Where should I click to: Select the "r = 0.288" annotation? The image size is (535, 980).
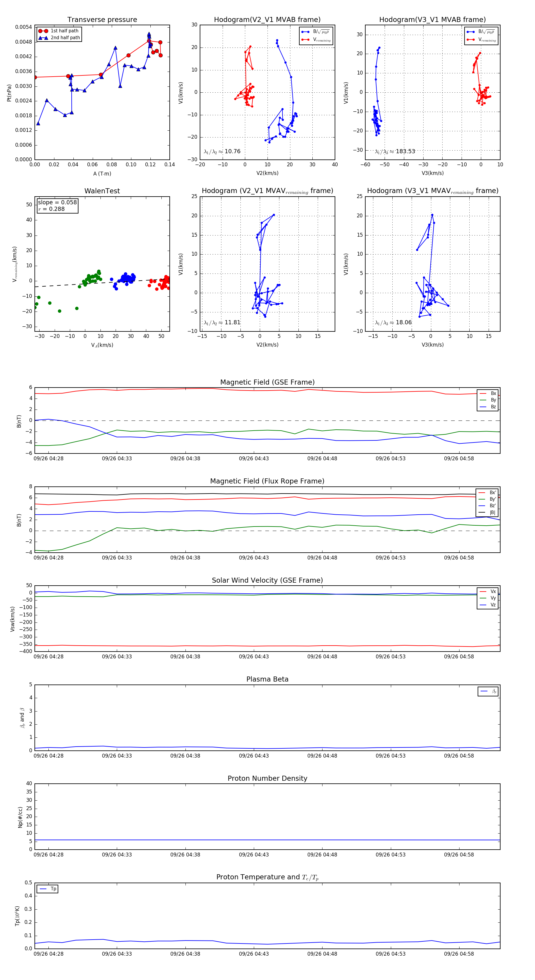(51, 209)
